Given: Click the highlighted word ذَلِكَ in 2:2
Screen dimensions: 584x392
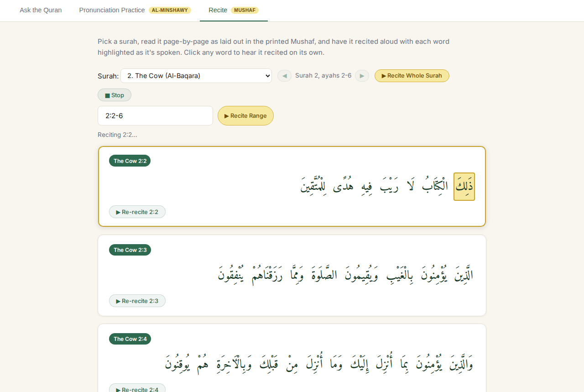Looking at the screenshot, I should tap(464, 187).
